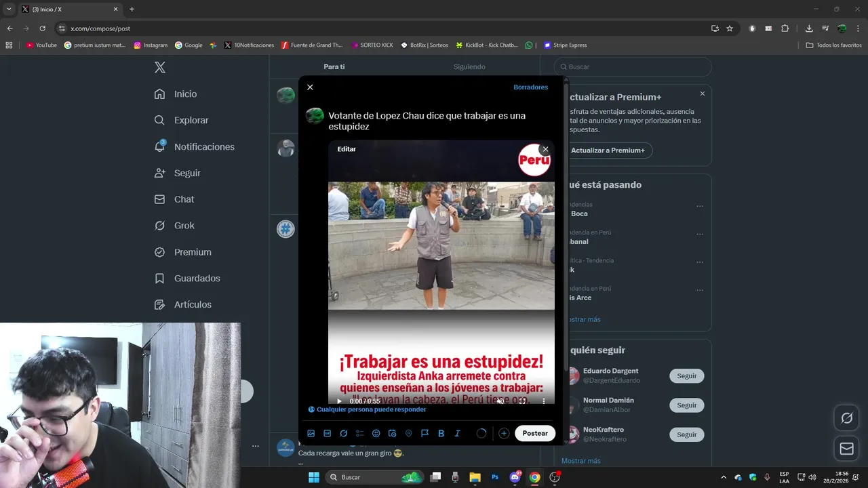This screenshot has height=488, width=868.
Task: Open the GIF picker icon
Action: (x=328, y=433)
